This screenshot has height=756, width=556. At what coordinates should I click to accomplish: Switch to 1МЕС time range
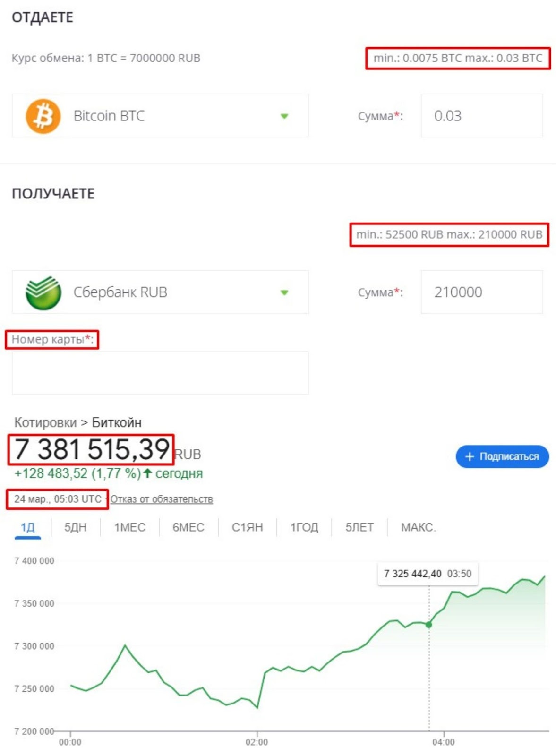coord(130,527)
